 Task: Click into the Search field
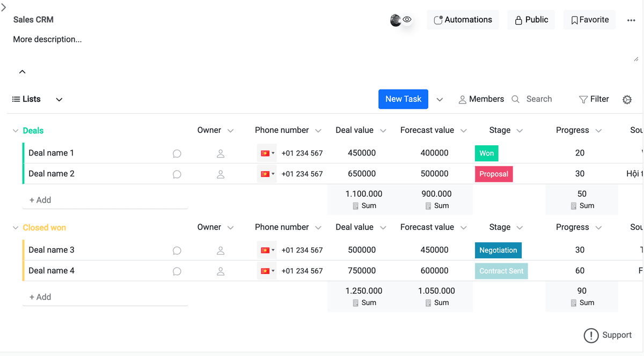tap(539, 99)
